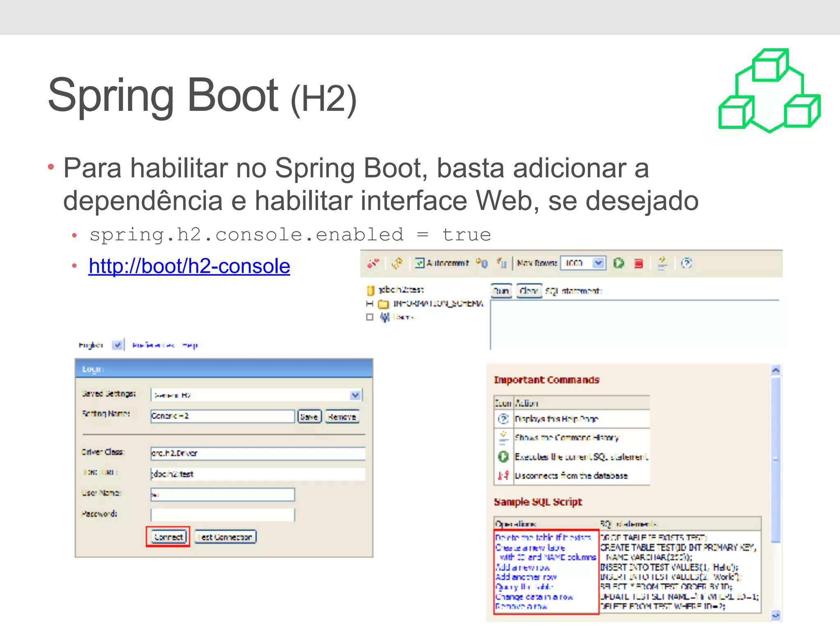840x630 pixels.
Task: Open the English language dropdown
Action: point(118,345)
